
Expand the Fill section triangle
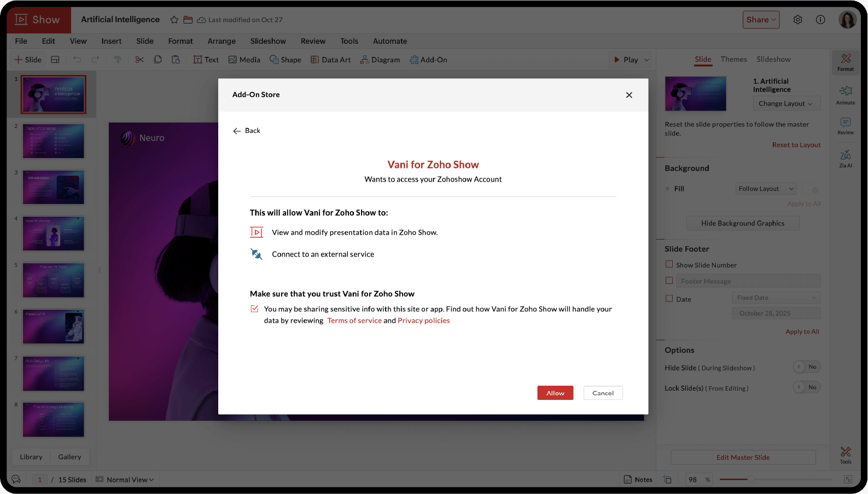(667, 189)
